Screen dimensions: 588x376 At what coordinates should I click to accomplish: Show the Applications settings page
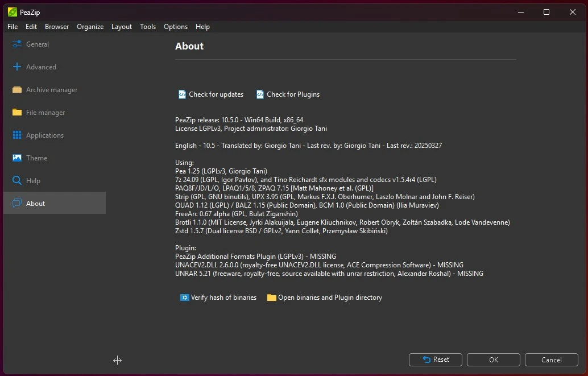55,135
